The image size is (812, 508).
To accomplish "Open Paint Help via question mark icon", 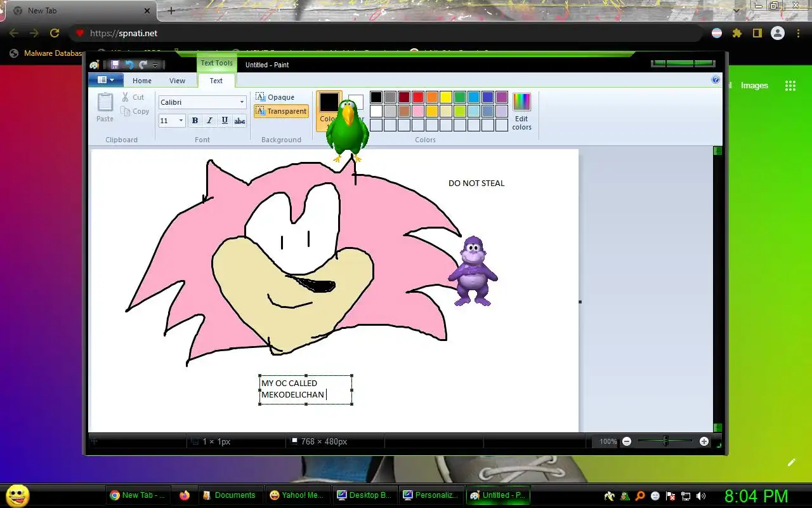I will pyautogui.click(x=716, y=80).
